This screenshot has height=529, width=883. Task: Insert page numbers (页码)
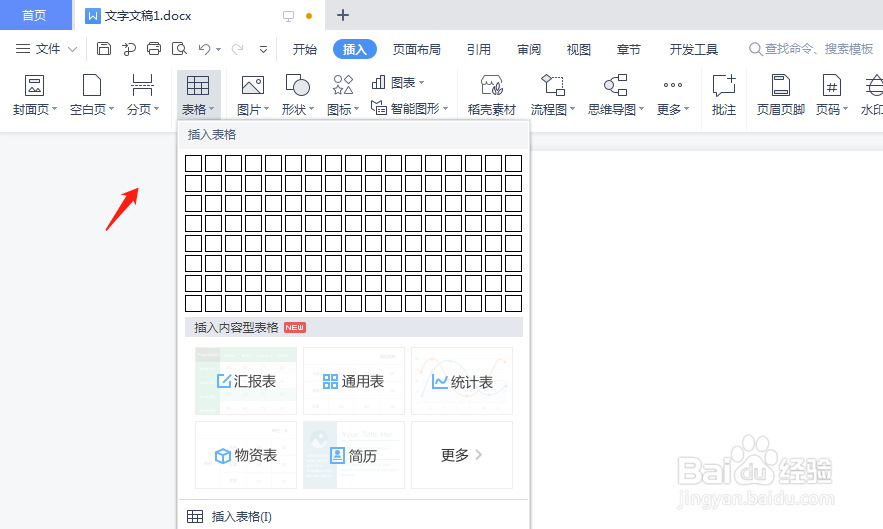832,95
